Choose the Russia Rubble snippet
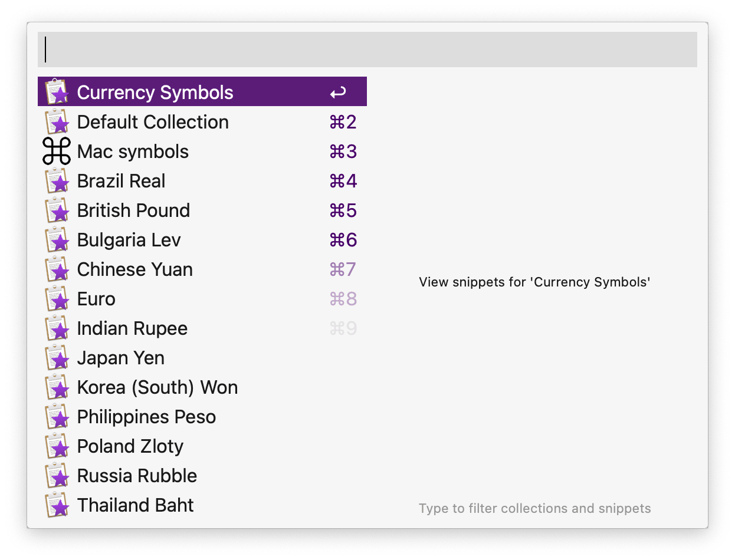The width and height of the screenshot is (735, 560). pos(202,476)
